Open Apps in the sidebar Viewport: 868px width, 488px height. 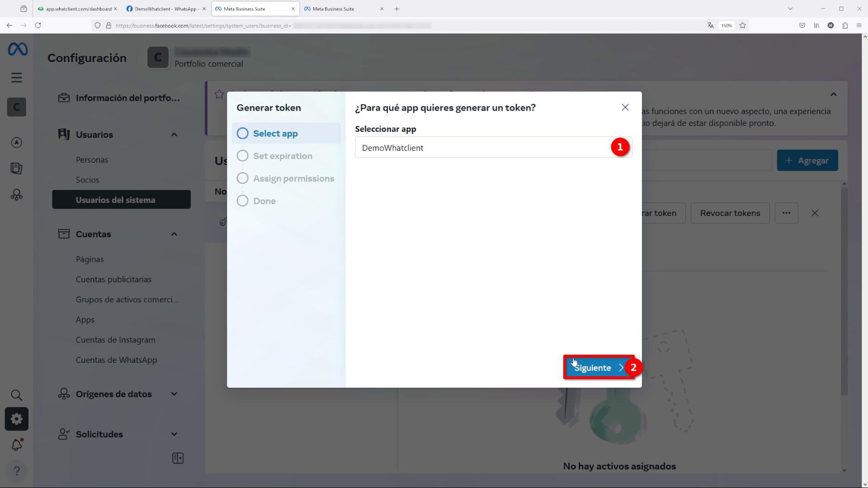(x=85, y=320)
